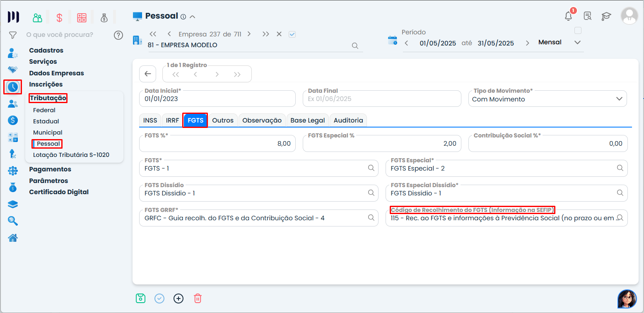Open the Base Legal tab
The width and height of the screenshot is (644, 313).
coord(308,120)
